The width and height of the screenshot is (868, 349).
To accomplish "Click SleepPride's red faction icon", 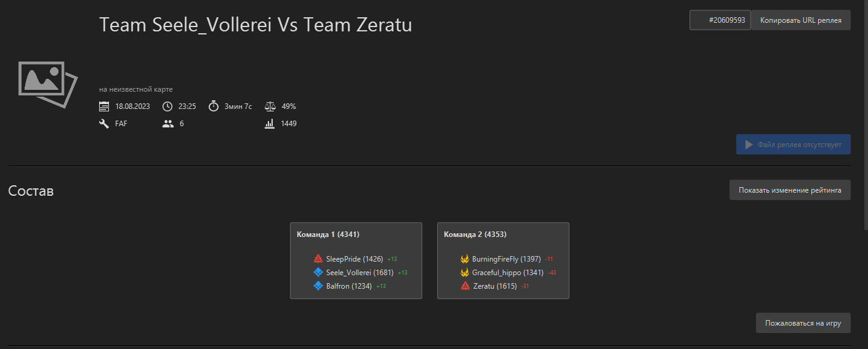I will click(318, 259).
